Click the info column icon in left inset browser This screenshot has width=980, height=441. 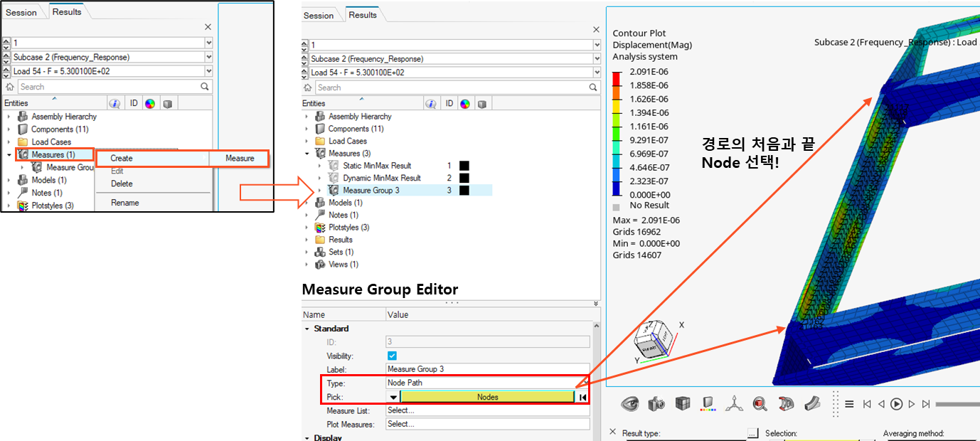114,103
